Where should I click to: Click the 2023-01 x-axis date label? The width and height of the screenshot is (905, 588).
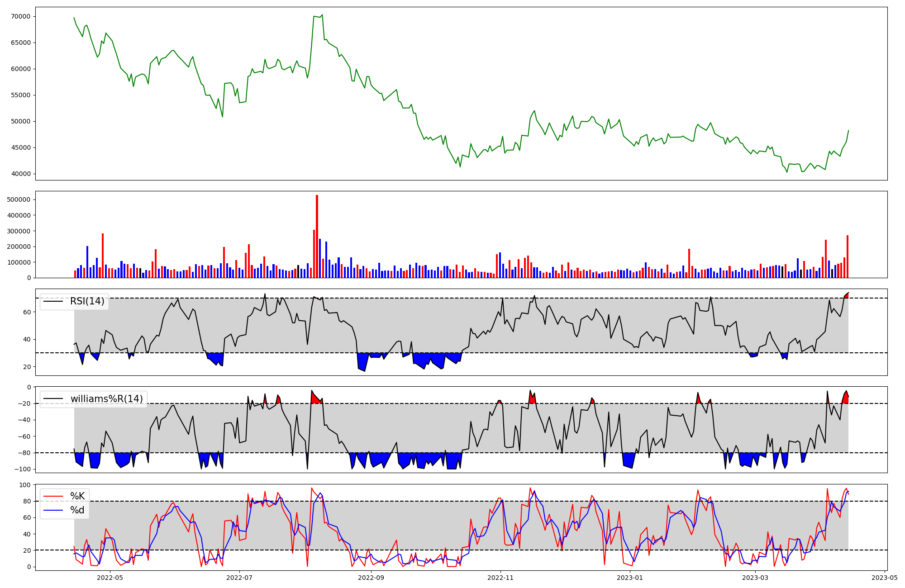[630, 577]
